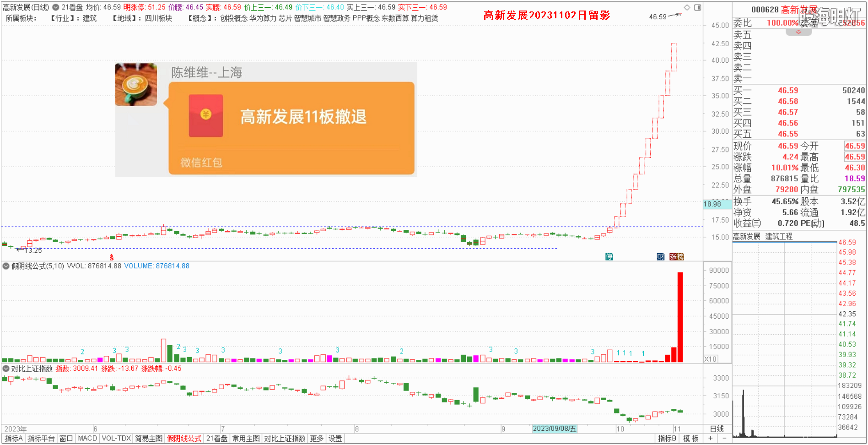Click the coffee avatar thumbnail
This screenshot has height=445, width=868.
pyautogui.click(x=136, y=85)
